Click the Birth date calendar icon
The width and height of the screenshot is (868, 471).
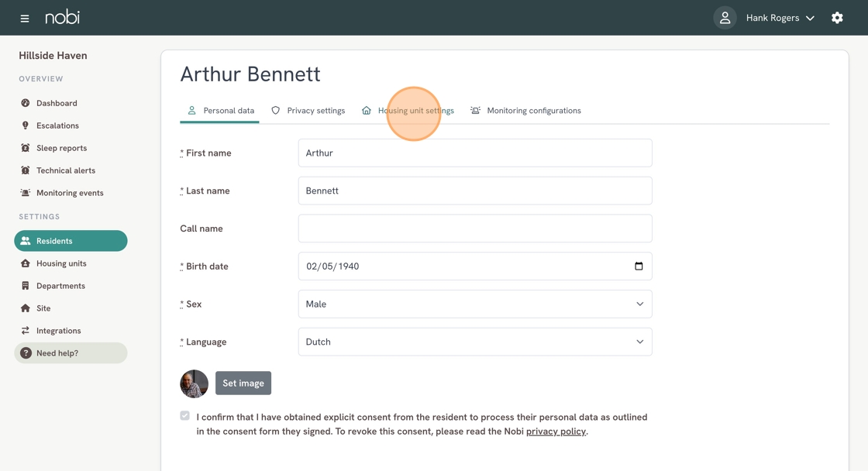pos(639,266)
